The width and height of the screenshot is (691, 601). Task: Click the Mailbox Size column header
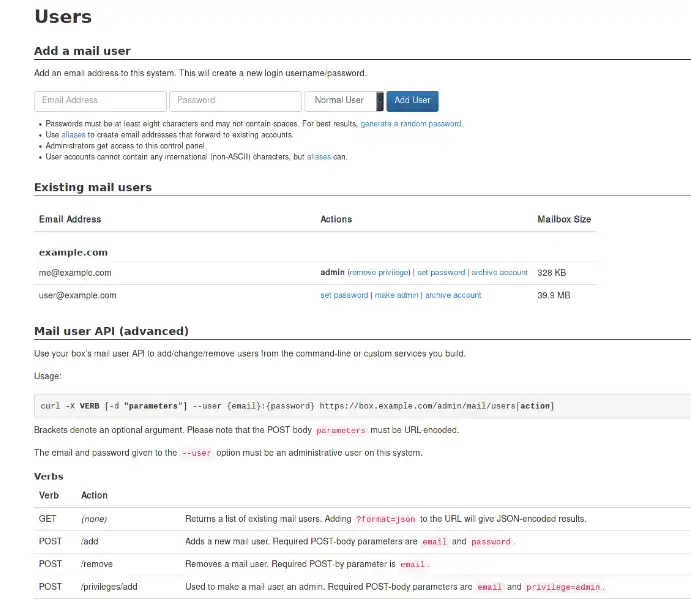tap(564, 219)
